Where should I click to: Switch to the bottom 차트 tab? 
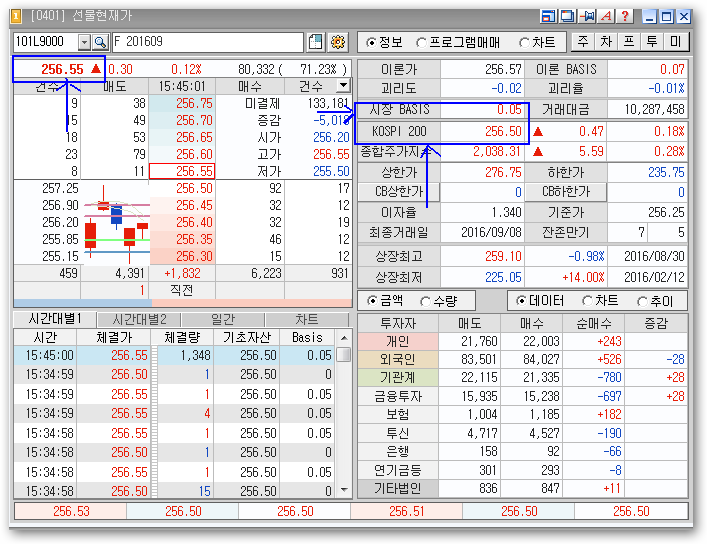click(307, 320)
